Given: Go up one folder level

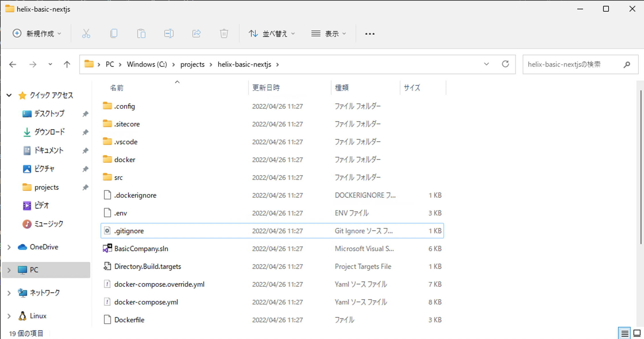Looking at the screenshot, I should pos(67,64).
